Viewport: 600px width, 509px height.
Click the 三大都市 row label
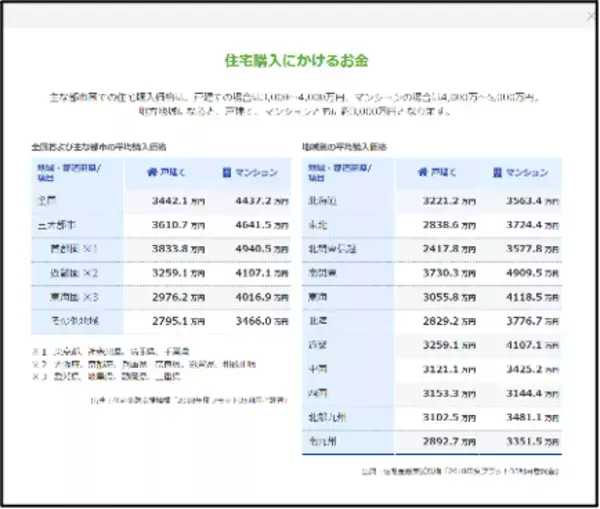coord(57,225)
